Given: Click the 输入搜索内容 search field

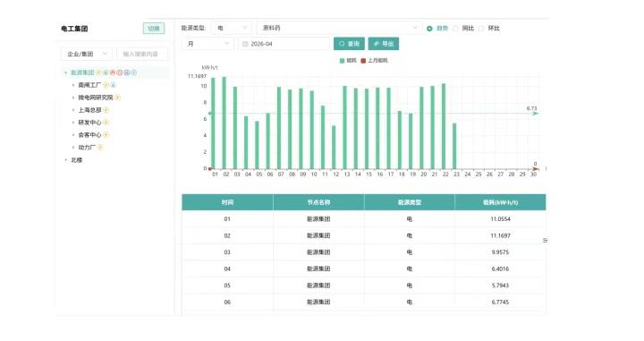Looking at the screenshot, I should (142, 54).
